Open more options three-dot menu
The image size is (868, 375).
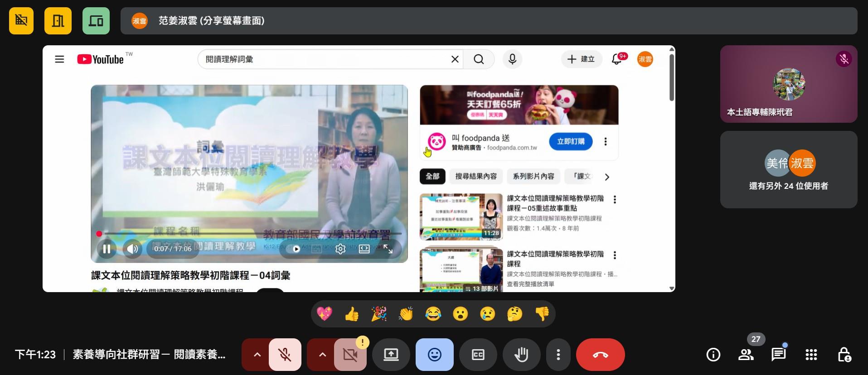pyautogui.click(x=558, y=355)
